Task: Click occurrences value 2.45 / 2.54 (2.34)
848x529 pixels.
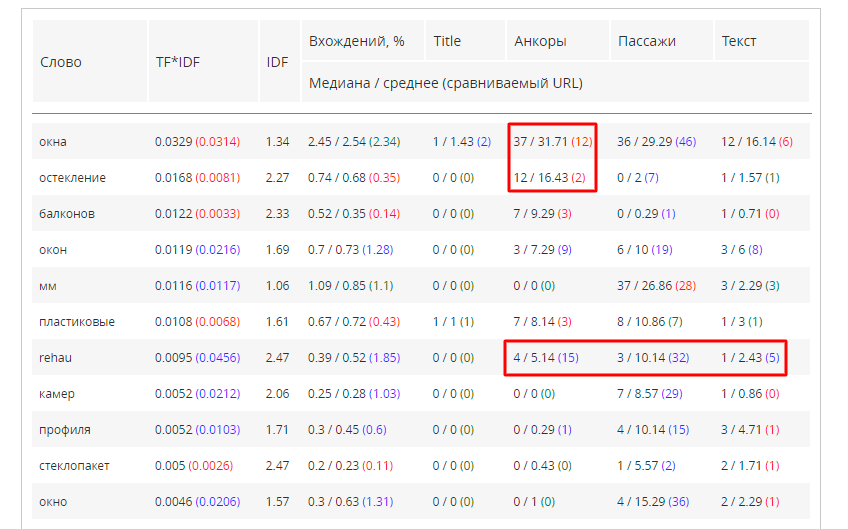Action: point(354,142)
